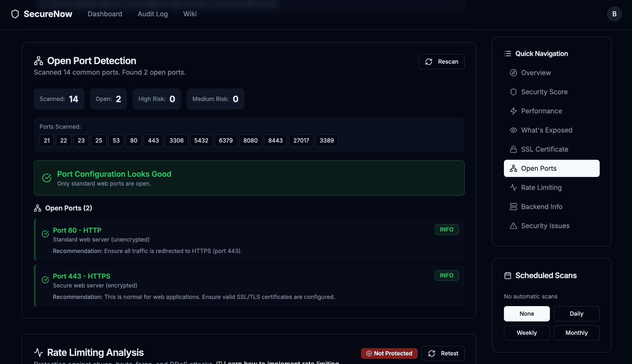Click the Scheduled Scans calendar icon
The image size is (632, 364).
tap(508, 275)
